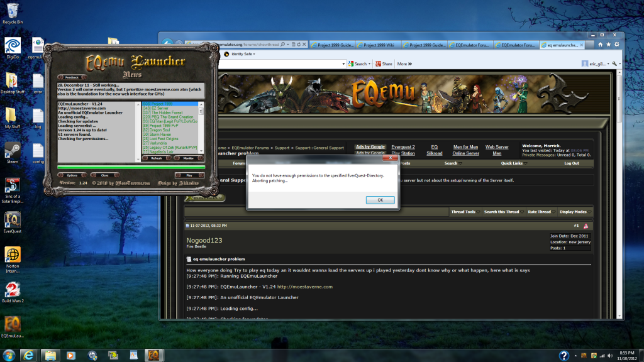Select the EZ Server entry
Screen dimensions: 644x362
(170, 108)
